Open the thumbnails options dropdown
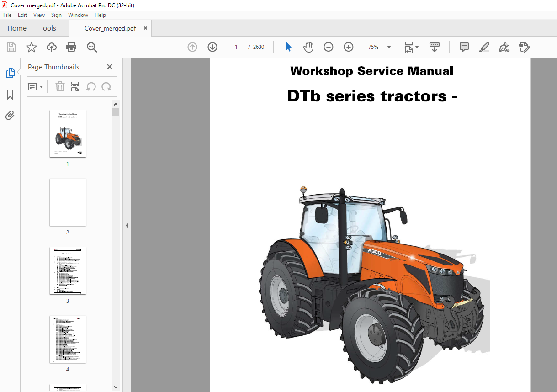This screenshot has height=392, width=557. pyautogui.click(x=36, y=86)
